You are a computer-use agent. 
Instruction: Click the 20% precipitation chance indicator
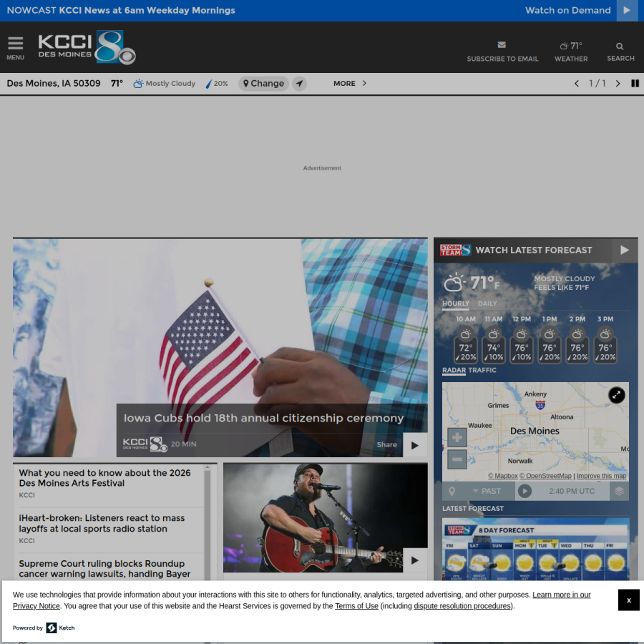pyautogui.click(x=218, y=84)
